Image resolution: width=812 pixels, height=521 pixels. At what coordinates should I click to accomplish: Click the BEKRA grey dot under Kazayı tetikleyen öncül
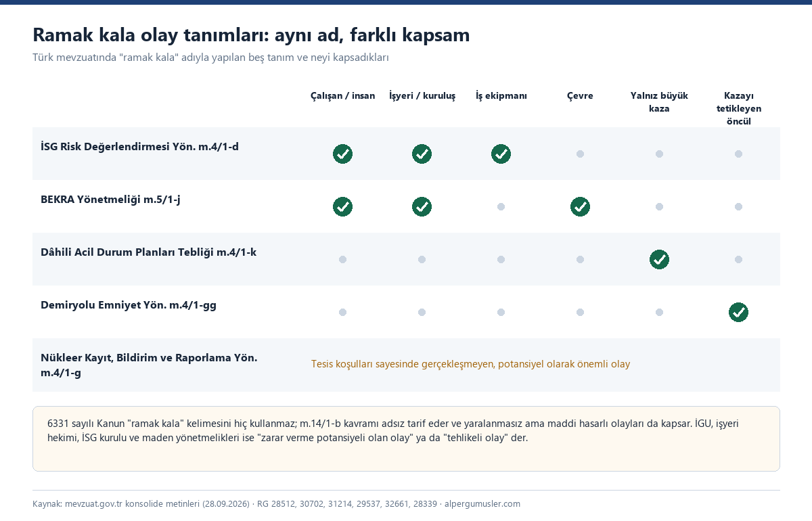(738, 207)
